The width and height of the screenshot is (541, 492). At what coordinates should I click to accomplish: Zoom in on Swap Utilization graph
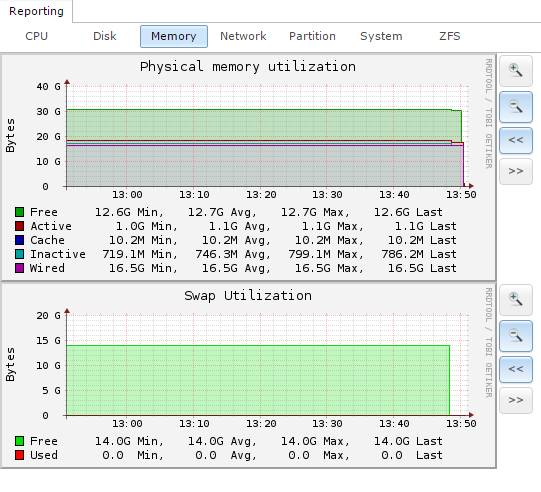[515, 300]
